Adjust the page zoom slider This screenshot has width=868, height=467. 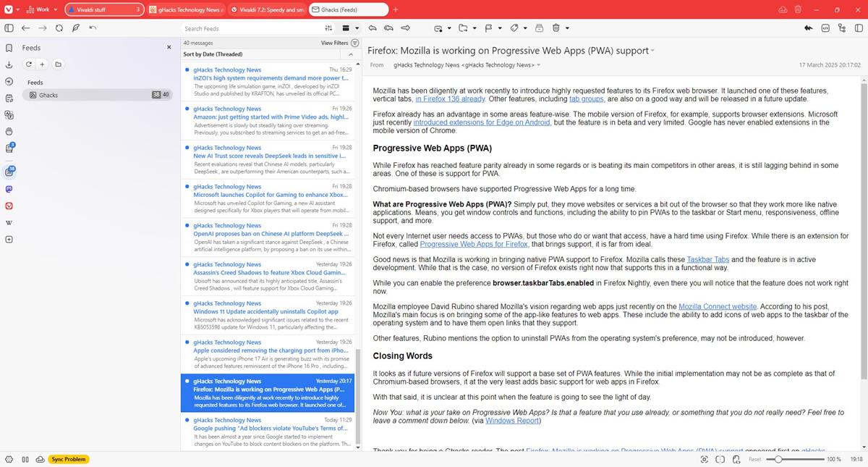pos(778,459)
